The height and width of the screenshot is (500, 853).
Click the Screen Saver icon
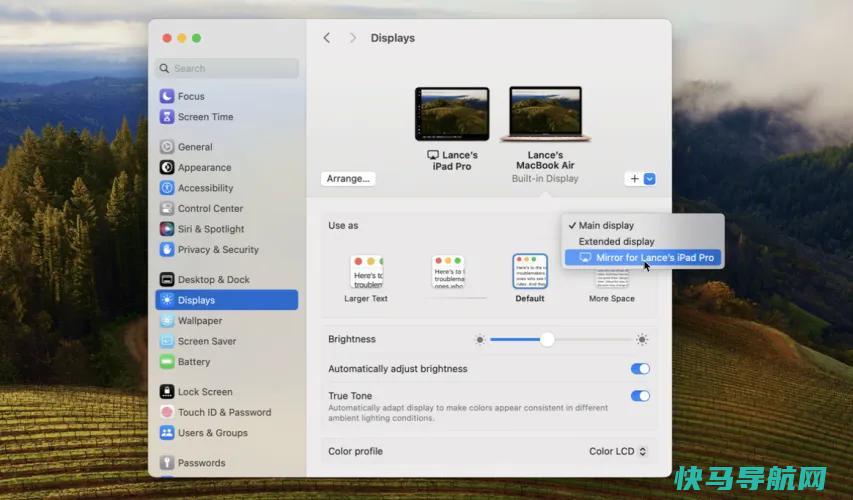coord(167,341)
